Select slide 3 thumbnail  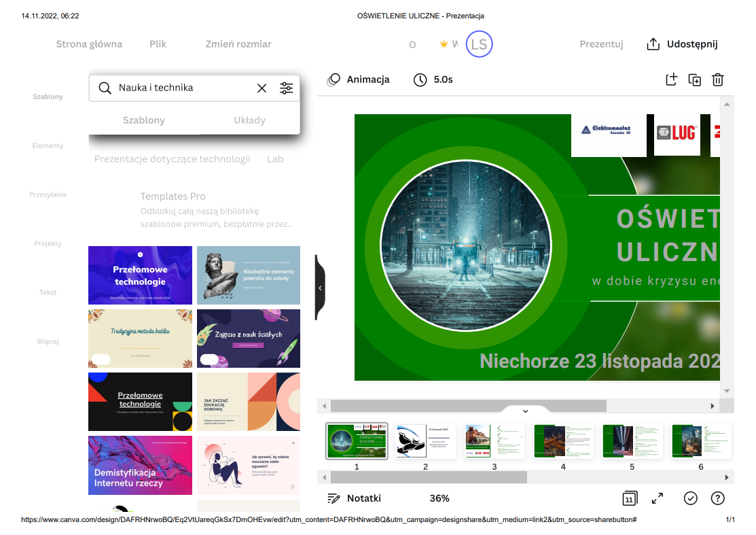(494, 441)
